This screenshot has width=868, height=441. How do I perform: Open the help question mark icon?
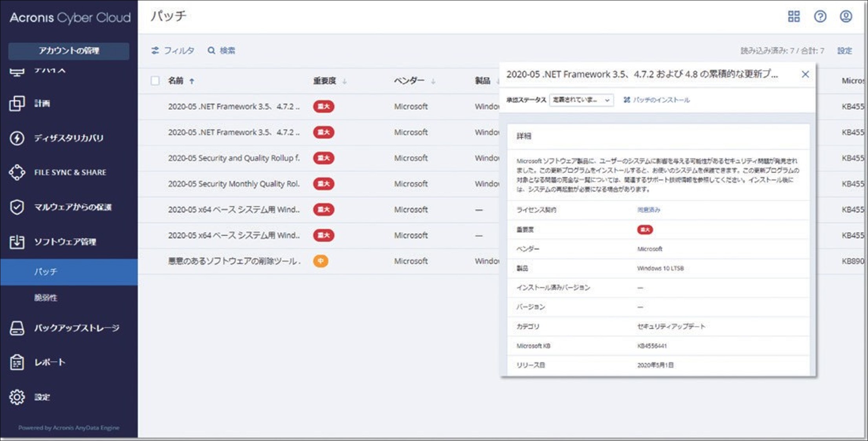pyautogui.click(x=820, y=17)
